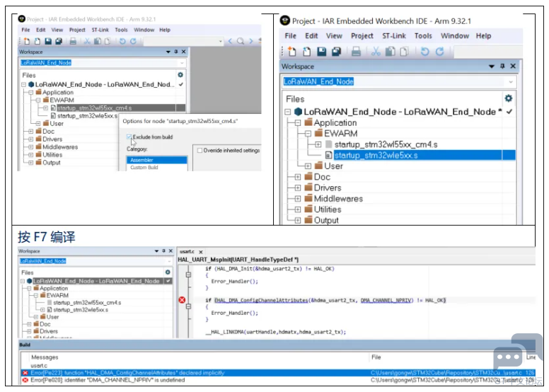The image size is (549, 392).
Task: Expand Output folder in right window tree
Action: point(298,220)
